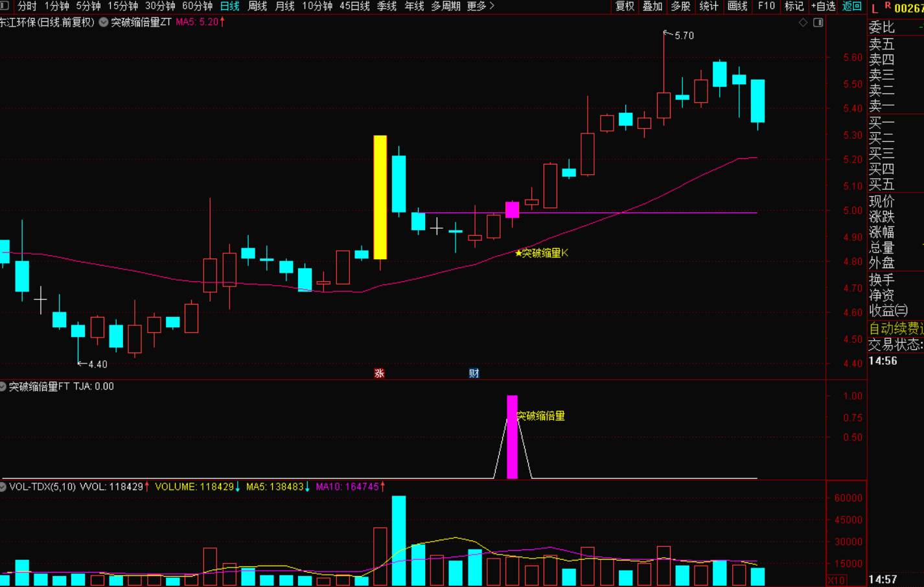Viewport: 924px width, 587px height.
Task: Click the ★突破缩量K signal marker on chart
Action: 541,253
